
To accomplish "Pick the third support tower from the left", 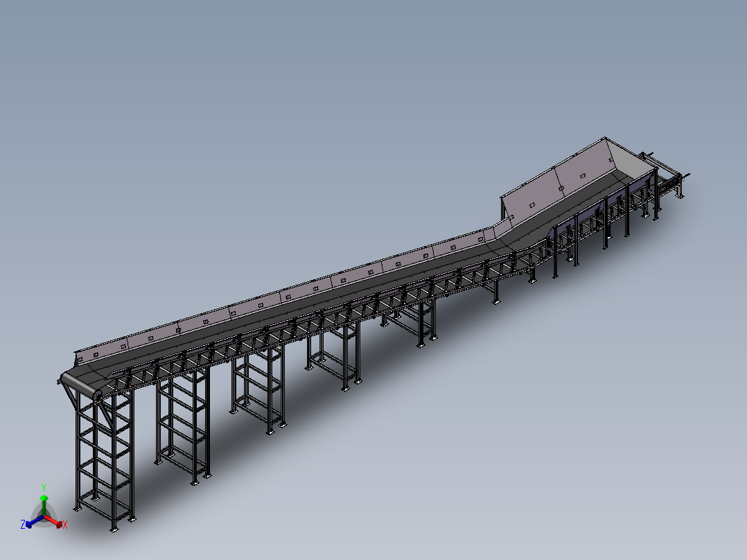I will pyautogui.click(x=258, y=388).
